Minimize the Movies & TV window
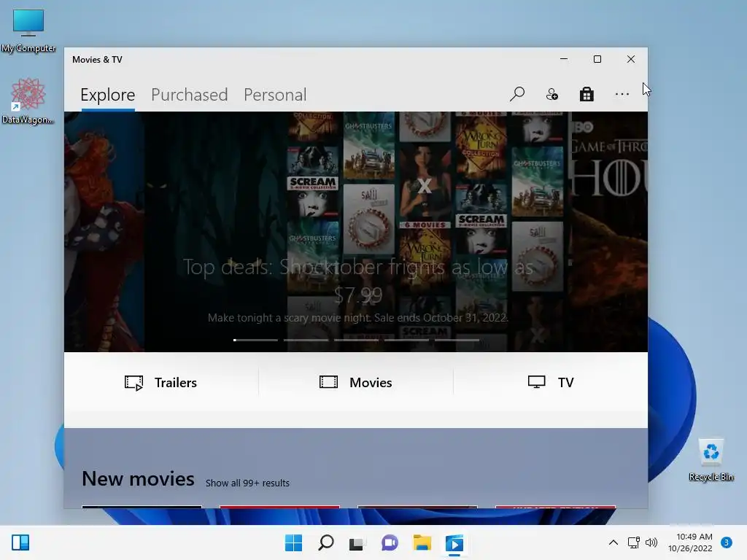The image size is (747, 560). [564, 59]
